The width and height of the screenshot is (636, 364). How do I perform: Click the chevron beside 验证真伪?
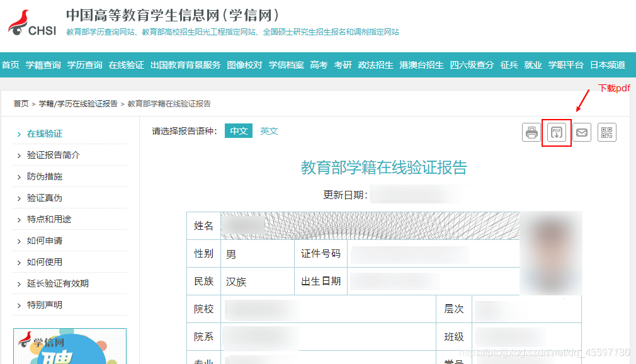point(19,199)
